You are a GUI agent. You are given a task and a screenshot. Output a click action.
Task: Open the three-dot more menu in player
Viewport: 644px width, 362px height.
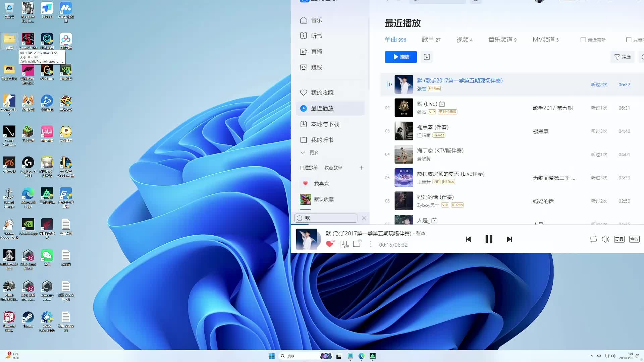click(x=371, y=244)
